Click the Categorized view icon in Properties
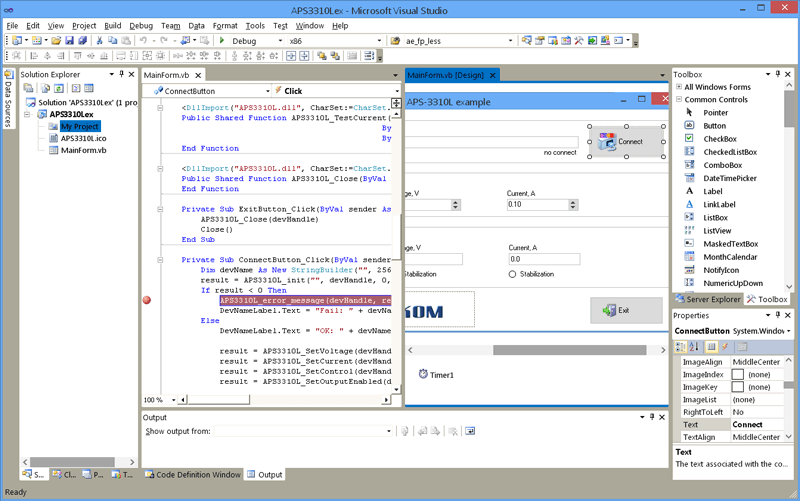 pos(681,347)
